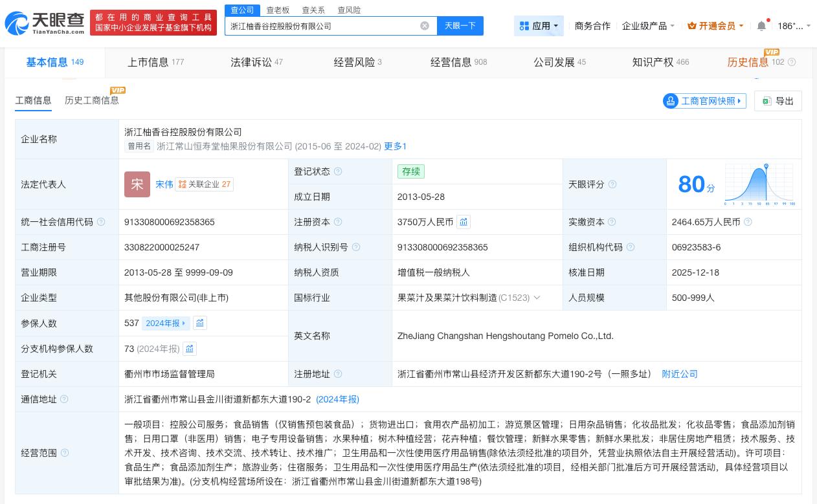Click the 天眼查 logo icon

18,23
